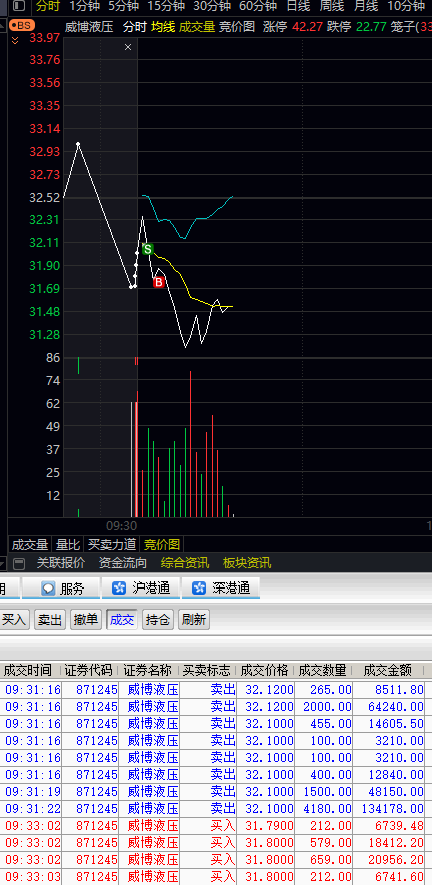432x885 pixels.
Task: Toggle the 成交量 indicator in chart header
Action: [197, 27]
